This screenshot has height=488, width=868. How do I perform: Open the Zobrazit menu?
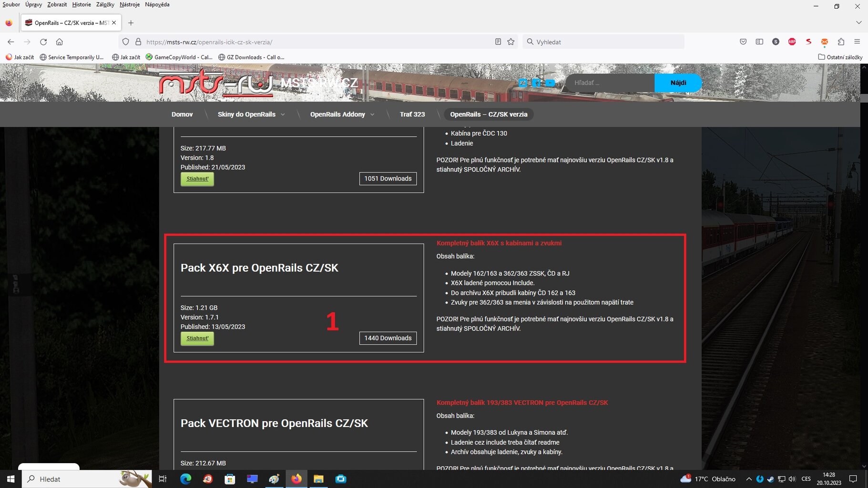(x=57, y=4)
